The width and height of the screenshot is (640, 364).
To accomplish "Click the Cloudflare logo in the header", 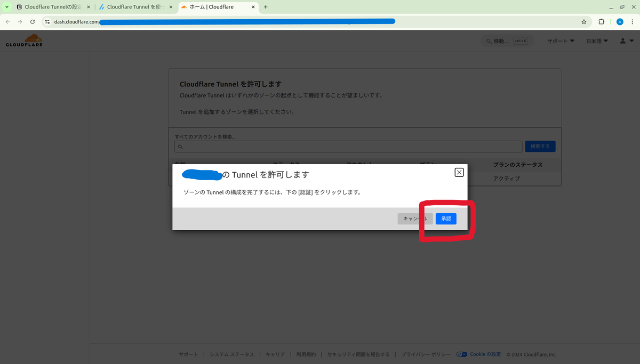I will click(24, 41).
